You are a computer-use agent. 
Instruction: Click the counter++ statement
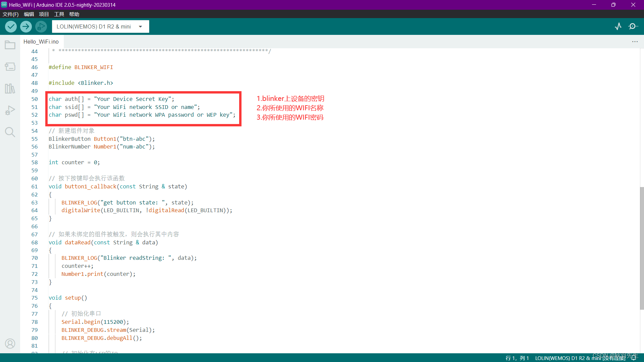[x=77, y=266]
